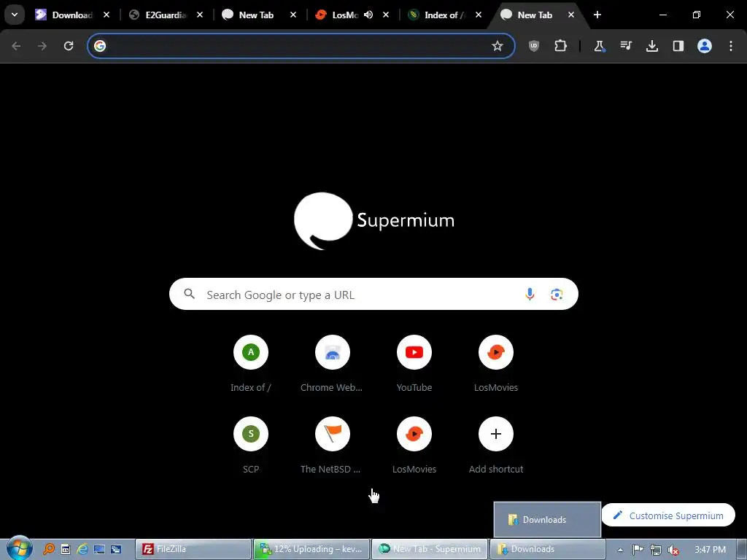The width and height of the screenshot is (747, 560).
Task: Close the Download tab
Action: 107,15
